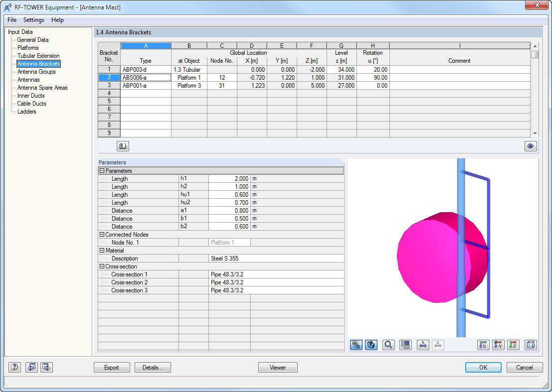
Task: View the model along -Y axis
Action: coord(498,345)
